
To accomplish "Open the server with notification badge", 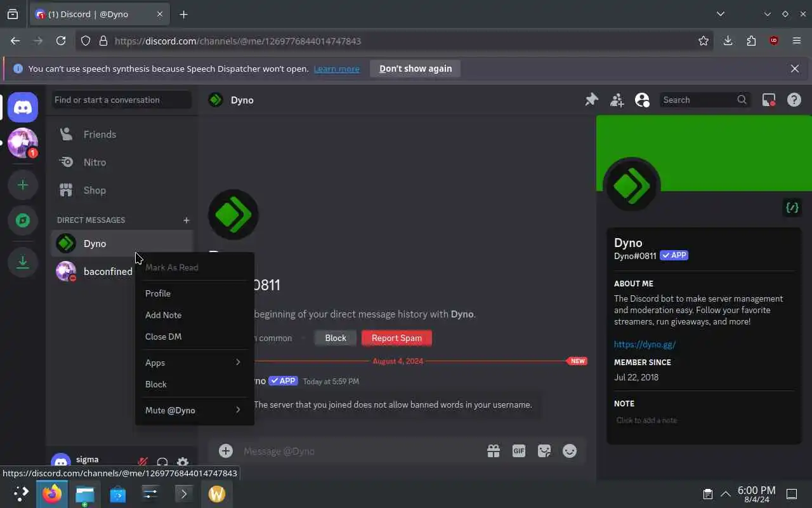I will (x=23, y=143).
